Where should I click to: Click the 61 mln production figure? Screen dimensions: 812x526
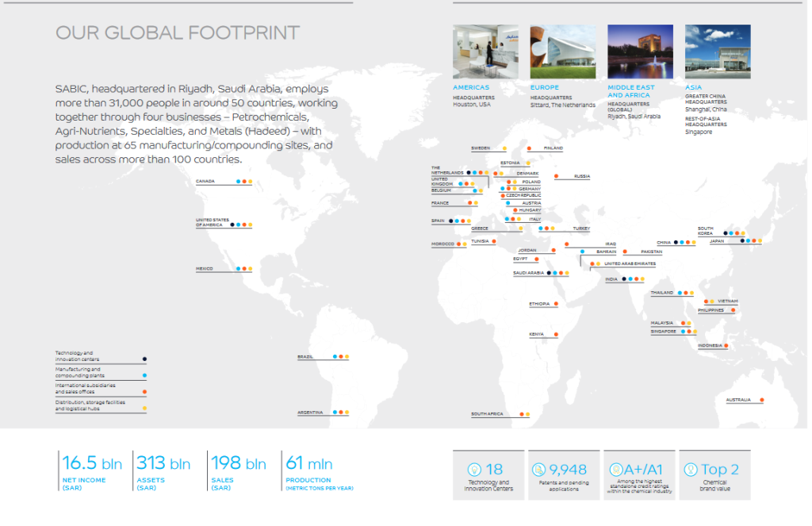(x=309, y=463)
